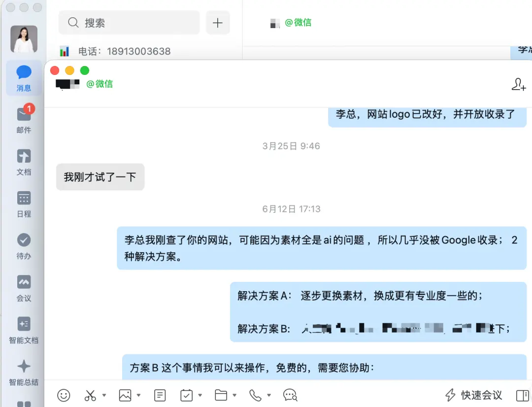Open chat history search icon
The image size is (532, 407).
pos(290,395)
